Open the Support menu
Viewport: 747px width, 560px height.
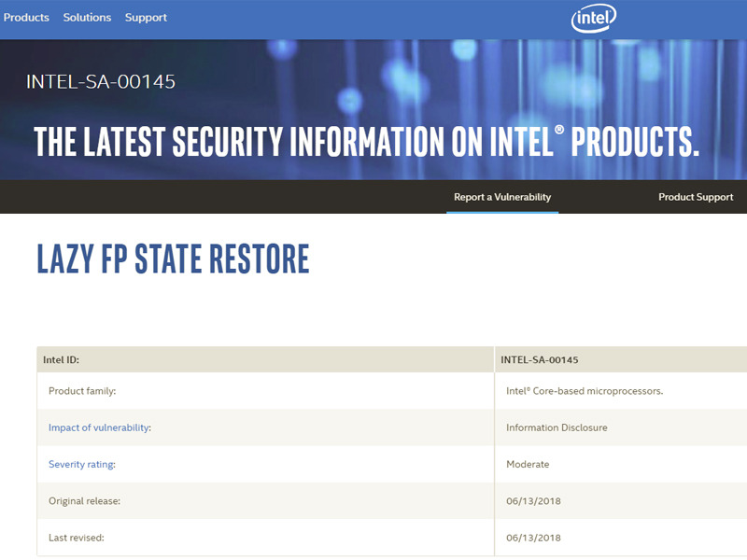(x=146, y=18)
